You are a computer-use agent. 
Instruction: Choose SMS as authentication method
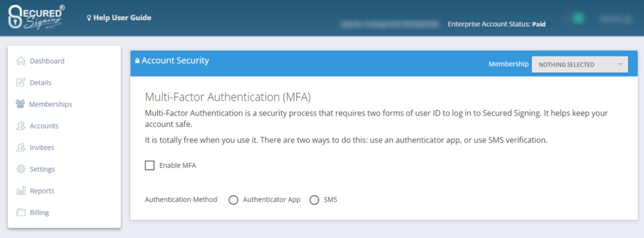314,200
